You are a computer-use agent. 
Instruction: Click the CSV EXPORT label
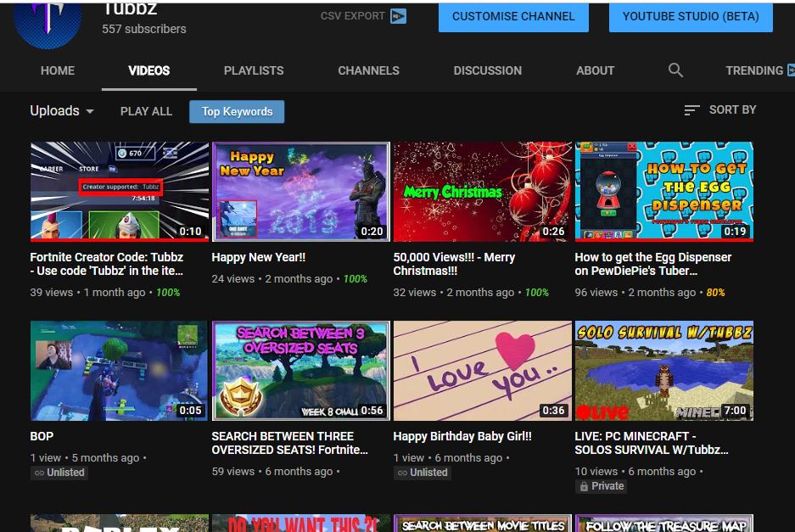click(x=352, y=16)
